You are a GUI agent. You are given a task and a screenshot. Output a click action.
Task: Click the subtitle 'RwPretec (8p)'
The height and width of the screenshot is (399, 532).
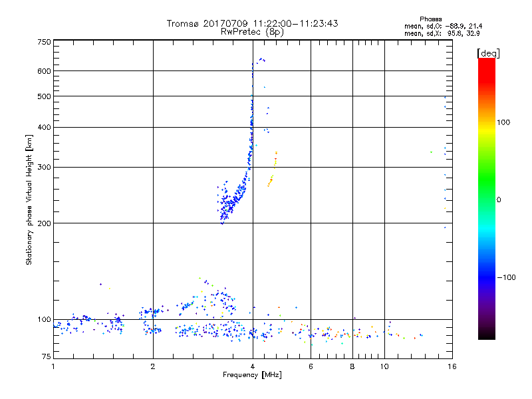pyautogui.click(x=252, y=32)
